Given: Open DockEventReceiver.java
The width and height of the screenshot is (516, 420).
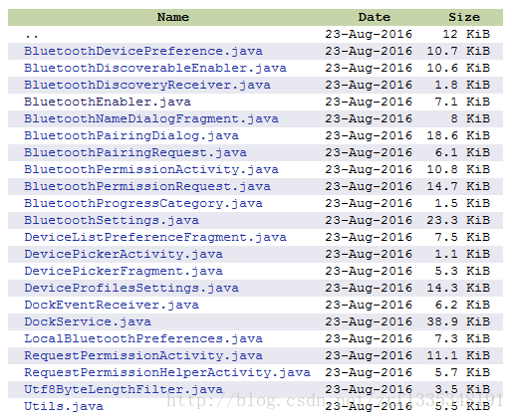Looking at the screenshot, I should pyautogui.click(x=112, y=305).
